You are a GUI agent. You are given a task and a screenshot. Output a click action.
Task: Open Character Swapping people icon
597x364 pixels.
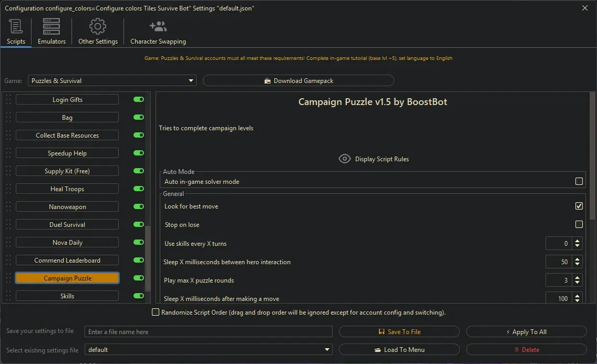click(158, 26)
